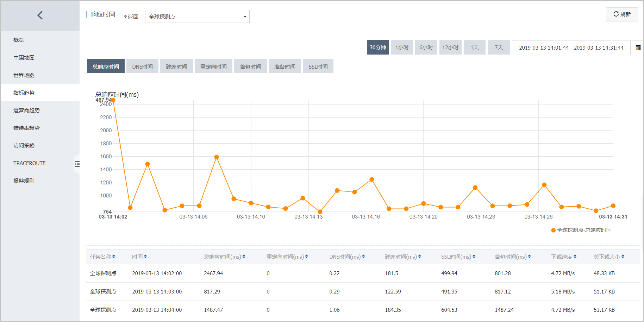The width and height of the screenshot is (644, 322).
Task: Click the 14:06 peak data point
Action: pos(217,157)
